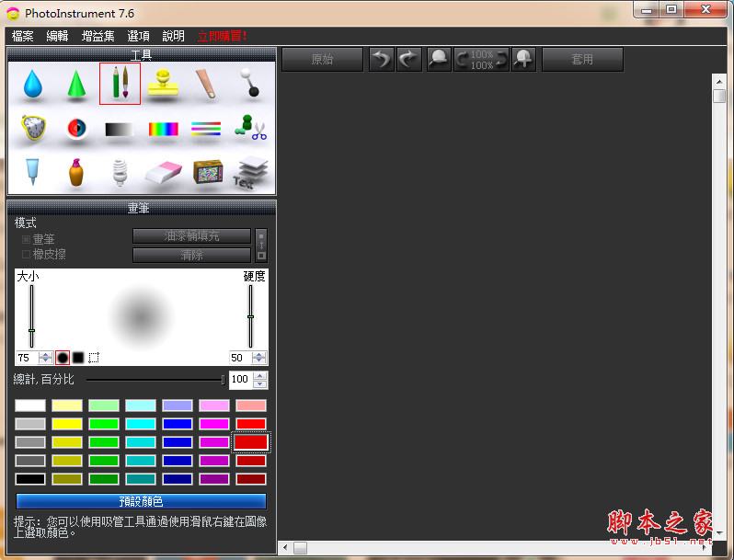Viewport: 734px width, 560px height.
Task: Click the hardness value field showing 50
Action: [241, 358]
